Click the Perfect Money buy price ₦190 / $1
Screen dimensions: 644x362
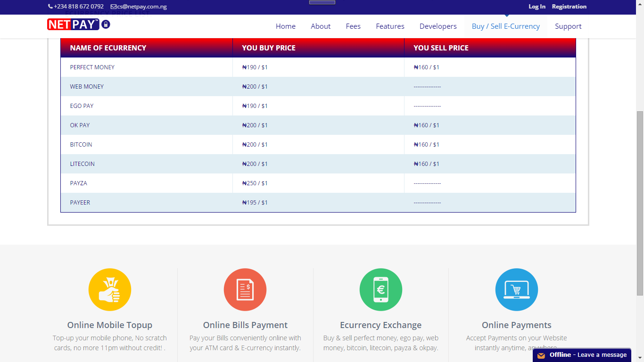coord(255,67)
